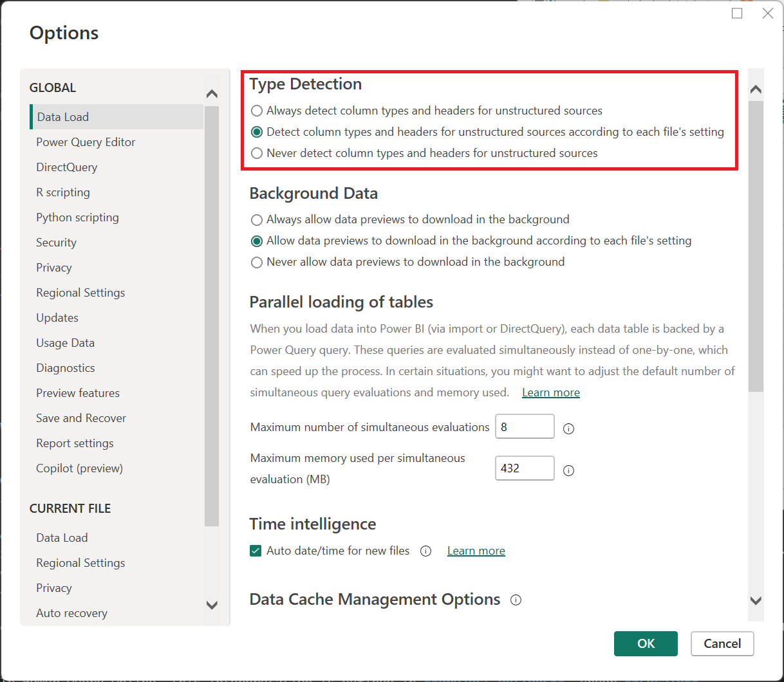Click the sidebar scrollbar up arrow
784x682 pixels.
coord(212,93)
